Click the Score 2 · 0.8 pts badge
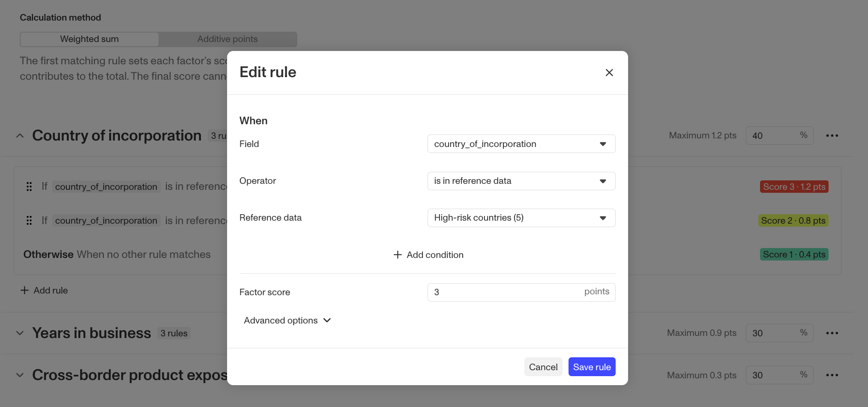The height and width of the screenshot is (407, 868). (793, 221)
